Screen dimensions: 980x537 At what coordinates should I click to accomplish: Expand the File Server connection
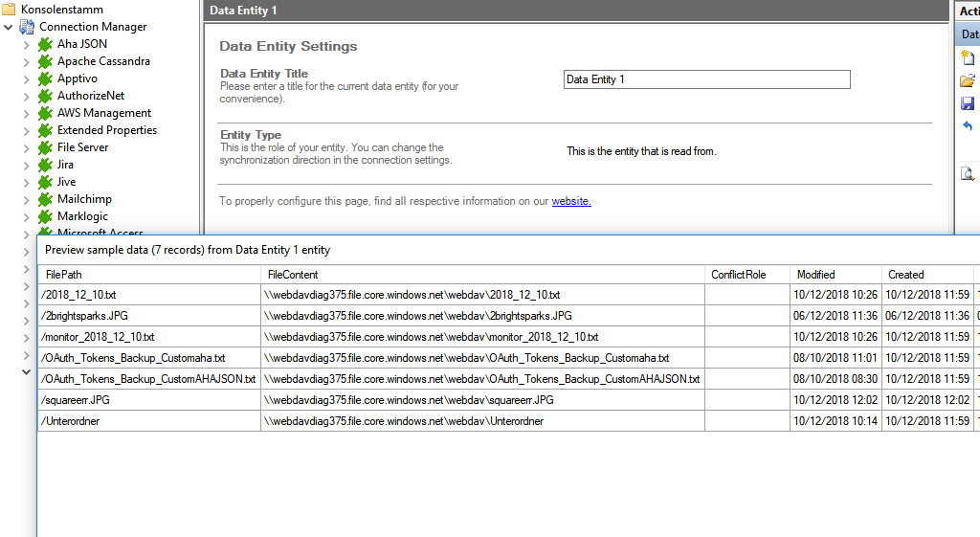tap(26, 147)
